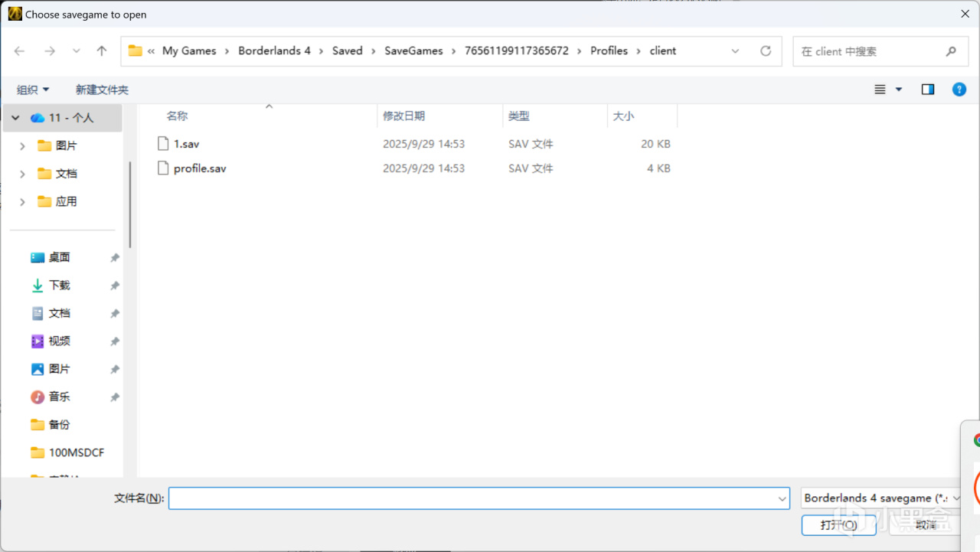Image resolution: width=980 pixels, height=552 pixels.
Task: Click the 4 KB size cell
Action: 658,168
